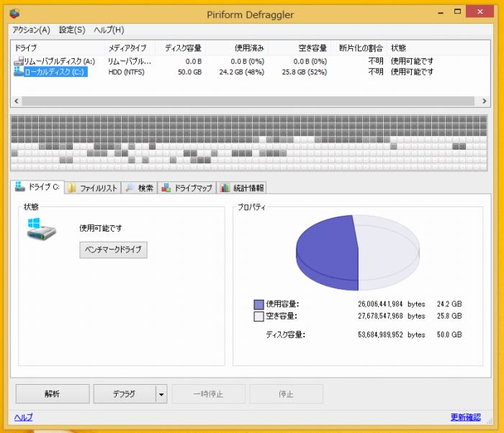Click the 更新確認 link
The image size is (504, 433).
[x=465, y=417]
